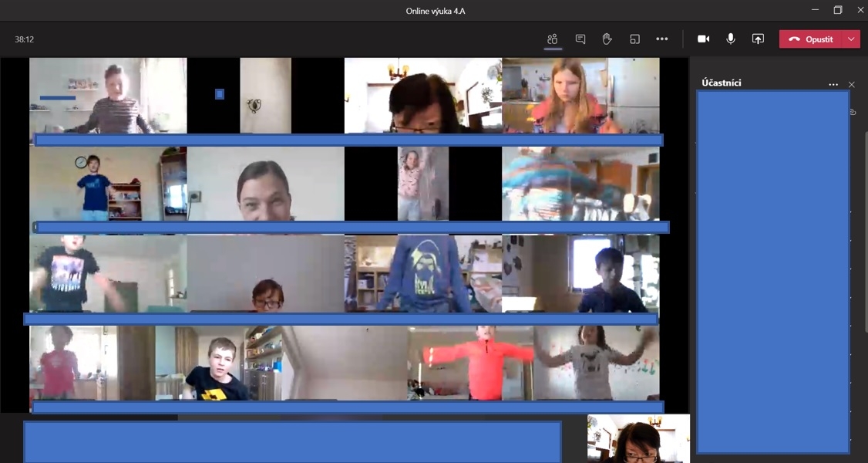Click the 38:12 meeting timer
The image size is (868, 463).
25,39
